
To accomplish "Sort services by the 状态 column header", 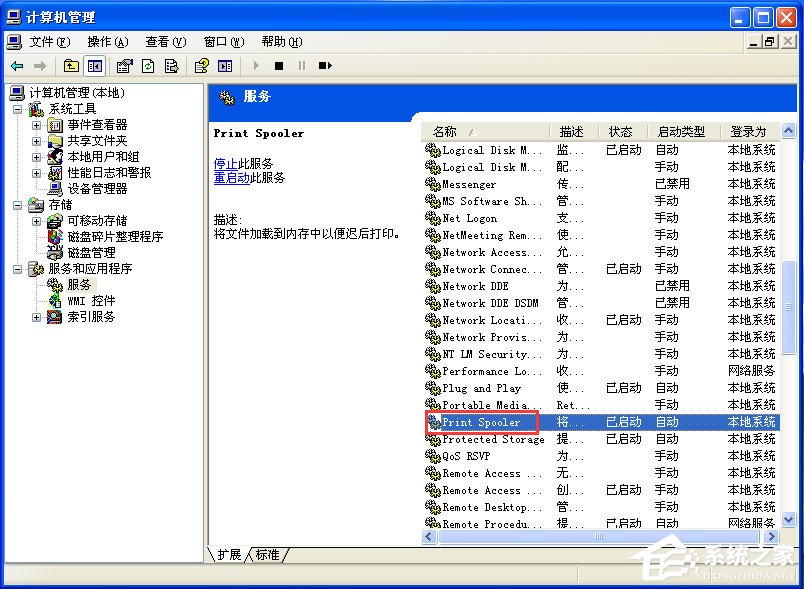I will click(x=619, y=130).
